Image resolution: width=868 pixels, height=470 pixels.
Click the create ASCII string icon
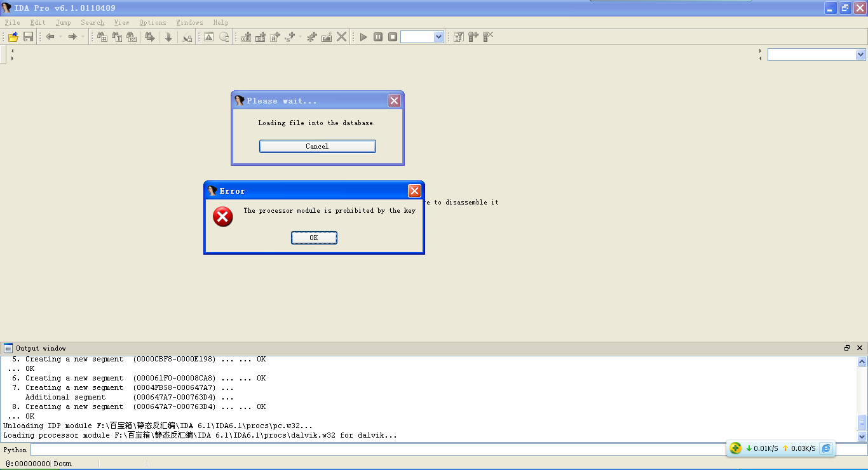coord(275,37)
